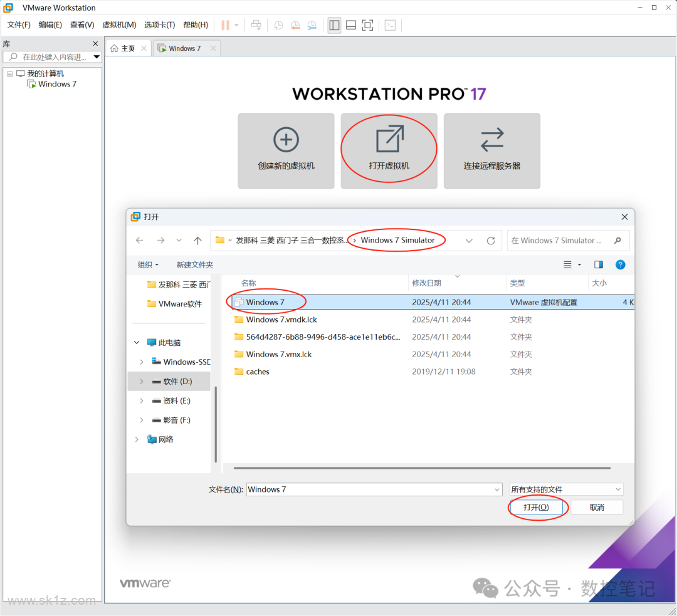This screenshot has height=616, width=677.
Task: Click the 连接远程服务器 tile
Action: (492, 151)
